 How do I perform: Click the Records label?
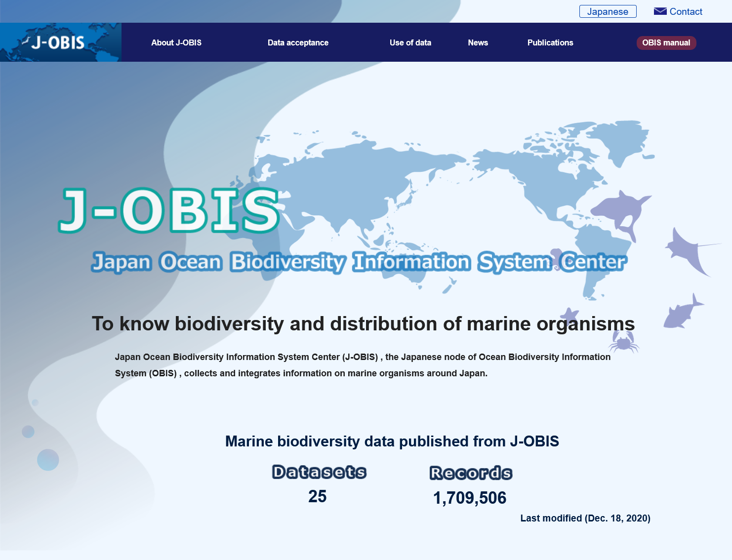tap(471, 473)
